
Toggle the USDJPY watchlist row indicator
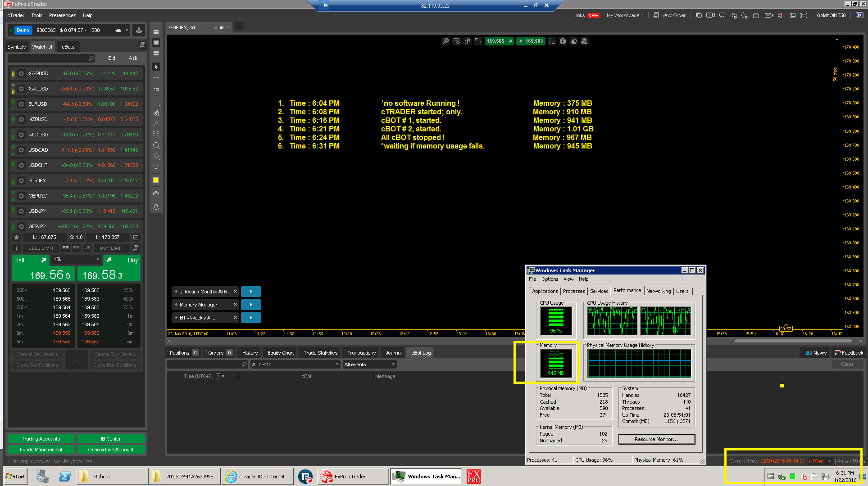(x=21, y=211)
